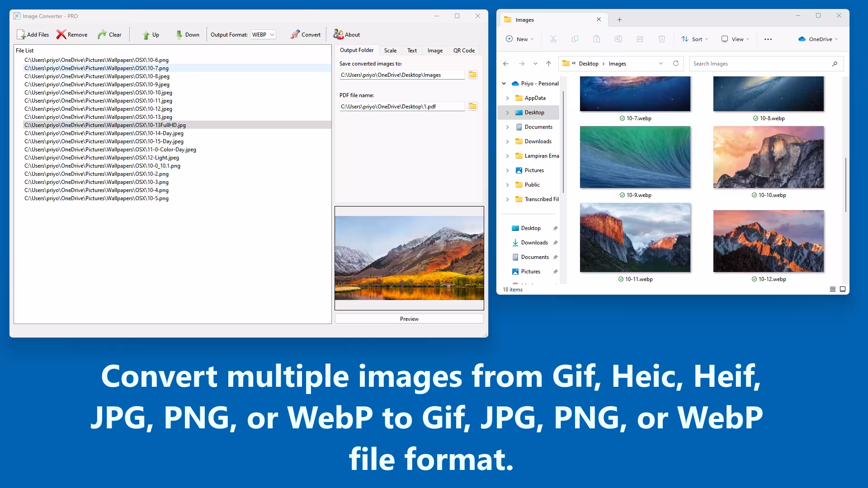Open recent locations chevron in Explorer
This screenshot has height=488, width=868.
[535, 64]
